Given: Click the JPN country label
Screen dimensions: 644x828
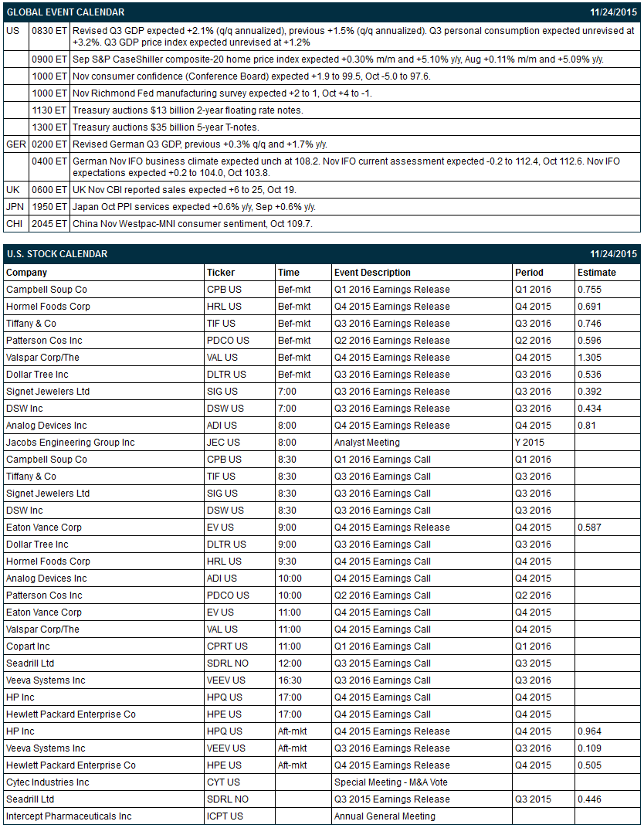Looking at the screenshot, I should (15, 206).
